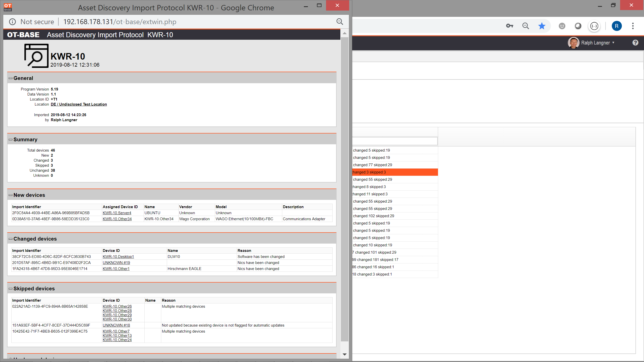The image size is (644, 362).
Task: Click the zoom-out magnifier in the background Chrome toolbar
Action: pyautogui.click(x=526, y=26)
